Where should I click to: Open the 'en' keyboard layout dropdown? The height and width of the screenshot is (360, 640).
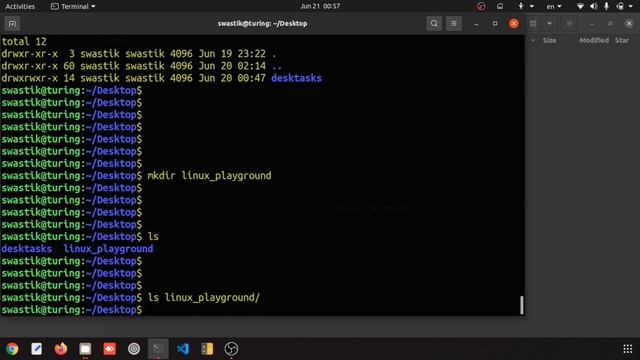point(554,6)
